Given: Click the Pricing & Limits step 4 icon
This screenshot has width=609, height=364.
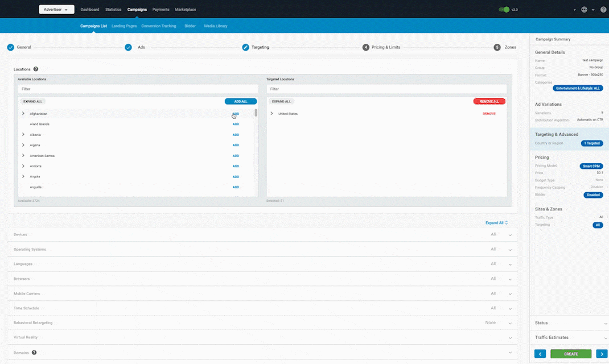Looking at the screenshot, I should (x=366, y=47).
